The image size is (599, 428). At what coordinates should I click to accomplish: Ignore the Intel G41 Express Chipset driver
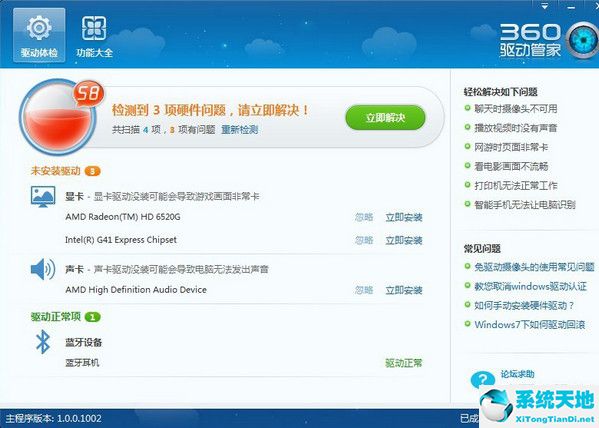pos(364,240)
